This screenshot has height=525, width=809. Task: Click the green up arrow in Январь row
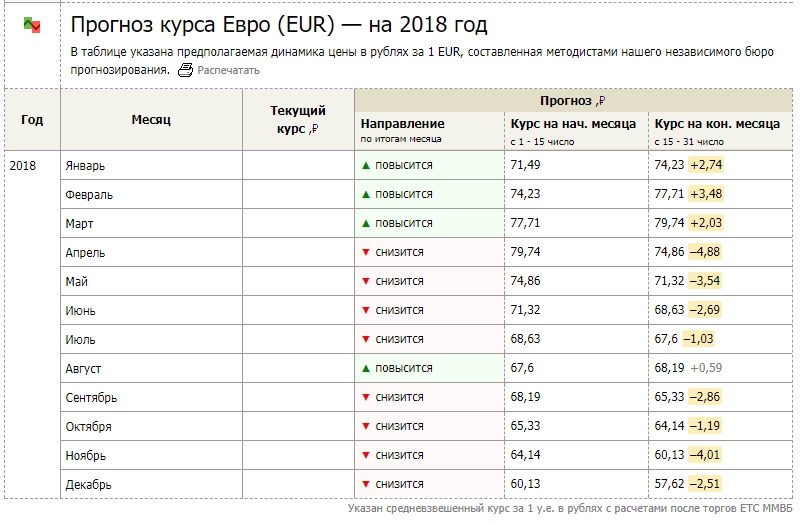(366, 166)
